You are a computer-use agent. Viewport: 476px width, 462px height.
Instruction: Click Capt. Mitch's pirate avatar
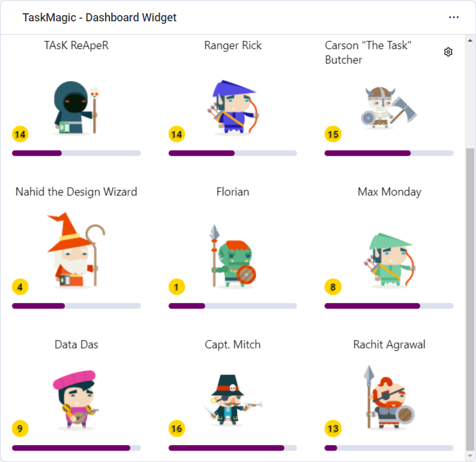233,400
